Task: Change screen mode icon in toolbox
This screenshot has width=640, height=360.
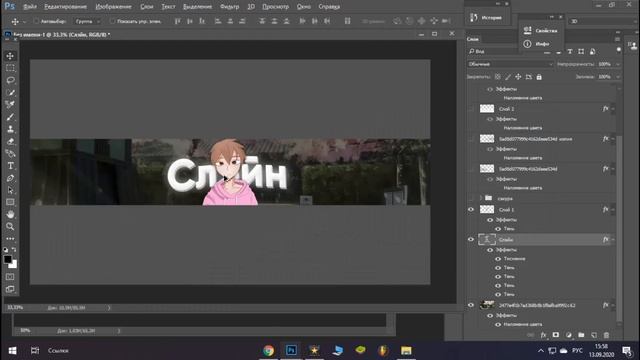Action: pos(10,289)
